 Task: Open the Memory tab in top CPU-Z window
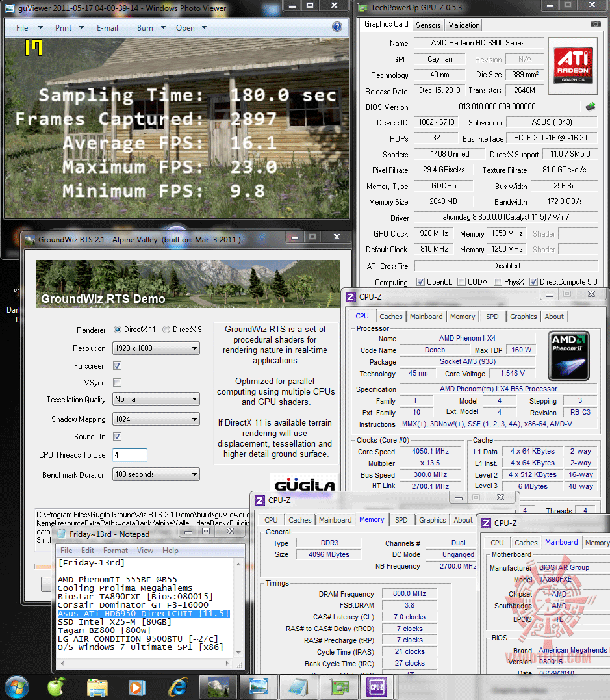pos(463,317)
